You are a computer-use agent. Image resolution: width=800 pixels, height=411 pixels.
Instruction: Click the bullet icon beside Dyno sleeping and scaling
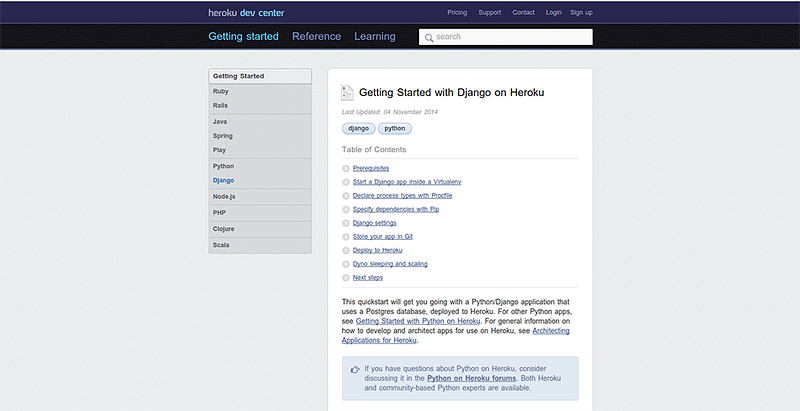point(346,264)
